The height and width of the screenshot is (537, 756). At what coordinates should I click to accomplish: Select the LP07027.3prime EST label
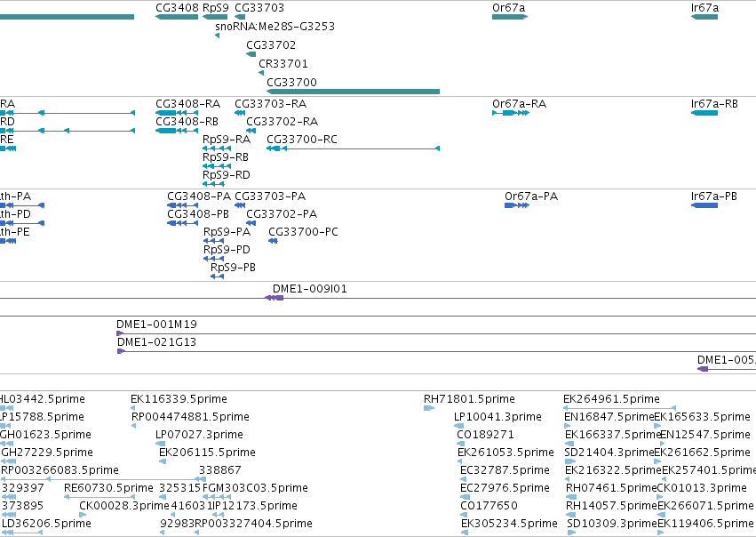coord(199,435)
